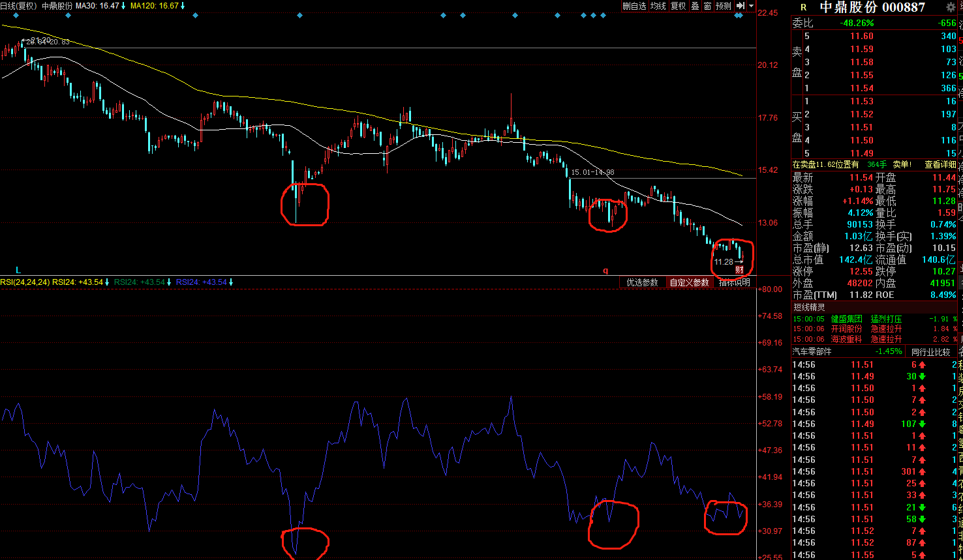Open the 同行业比较 comparison button

pos(931,351)
